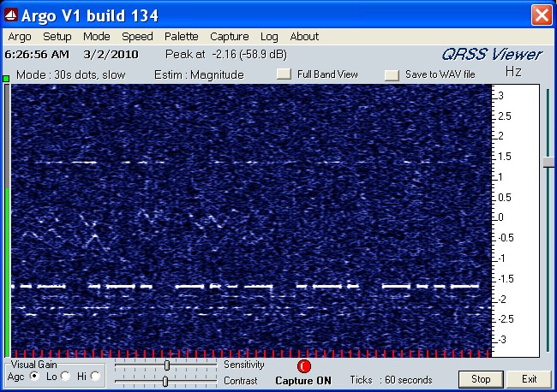
Task: Open the Speed menu
Action: 137,37
